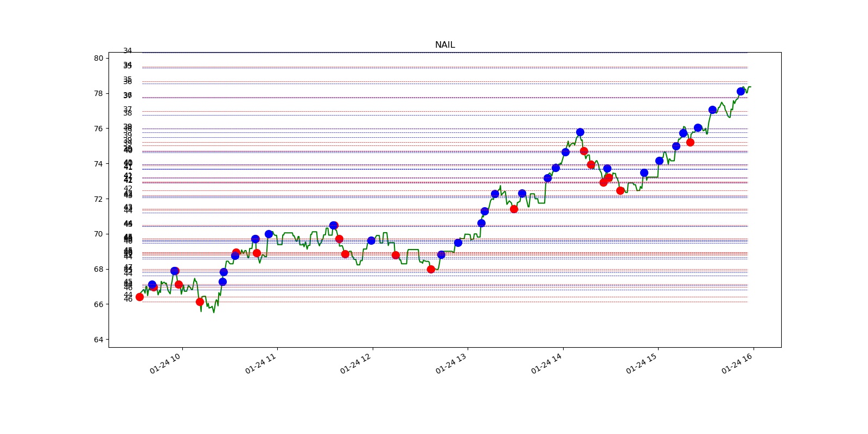
Task: Click the chart title NAIL
Action: click(x=445, y=45)
